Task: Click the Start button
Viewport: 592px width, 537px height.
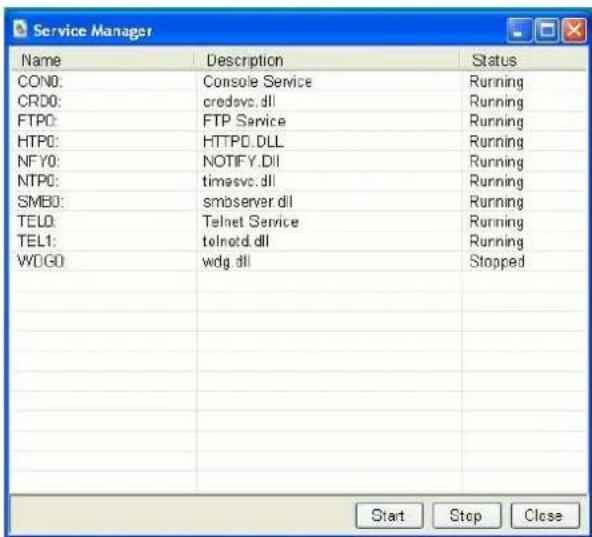Action: (x=389, y=515)
